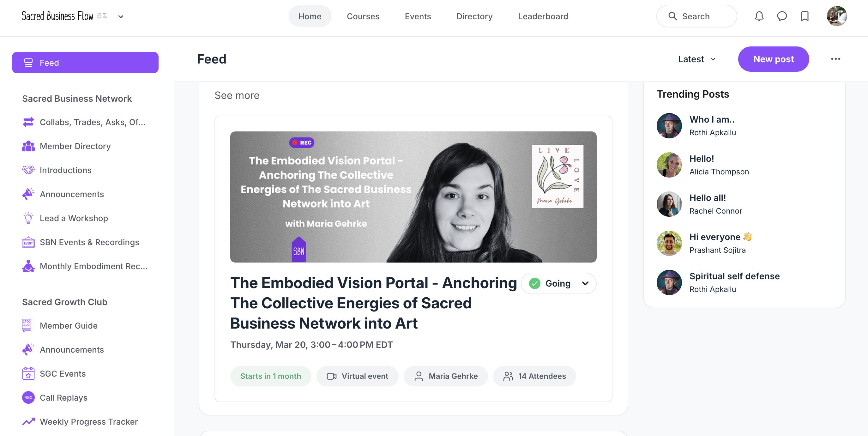Image resolution: width=868 pixels, height=436 pixels.
Task: Open the feed more options ellipsis
Action: coord(835,59)
